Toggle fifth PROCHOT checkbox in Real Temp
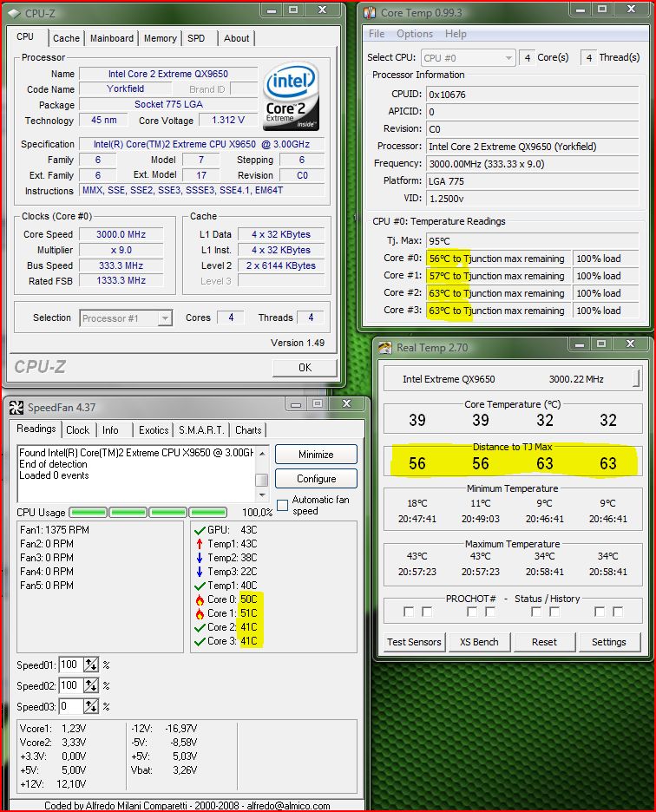656x812 pixels. pyautogui.click(x=536, y=612)
